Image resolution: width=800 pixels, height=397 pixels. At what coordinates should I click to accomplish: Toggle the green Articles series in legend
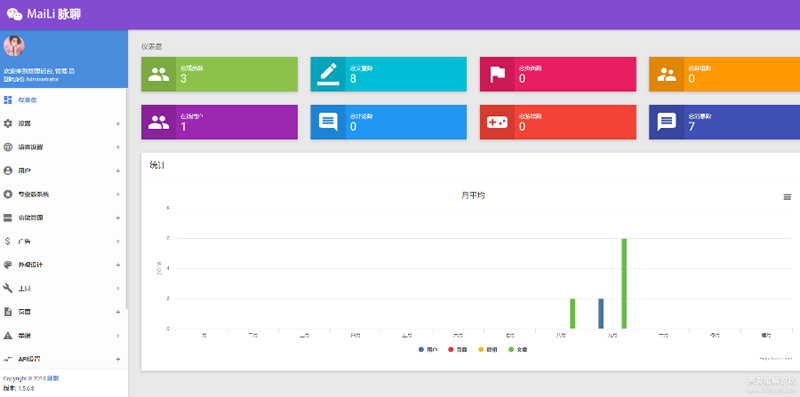click(518, 350)
